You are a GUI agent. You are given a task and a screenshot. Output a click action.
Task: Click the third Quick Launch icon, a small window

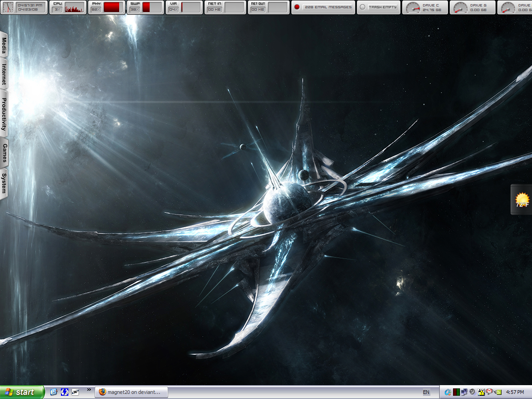tap(75, 392)
